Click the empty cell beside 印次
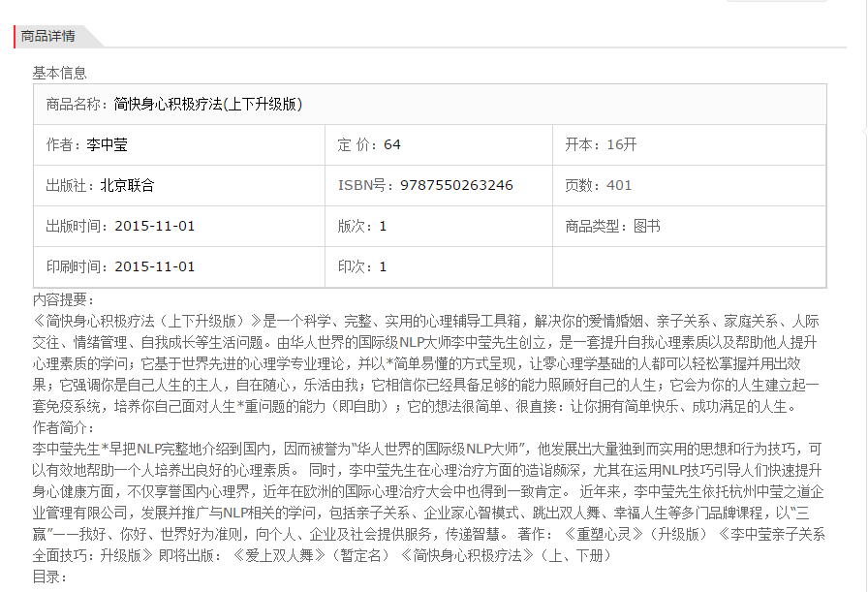The image size is (868, 592). coord(688,266)
